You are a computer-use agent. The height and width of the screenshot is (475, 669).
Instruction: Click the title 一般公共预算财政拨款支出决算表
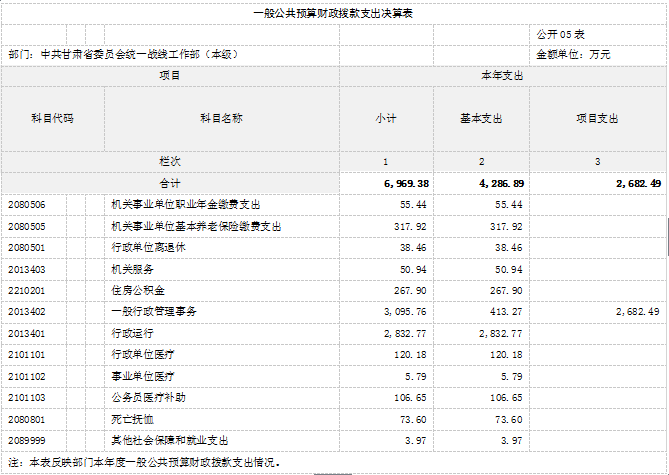(333, 14)
